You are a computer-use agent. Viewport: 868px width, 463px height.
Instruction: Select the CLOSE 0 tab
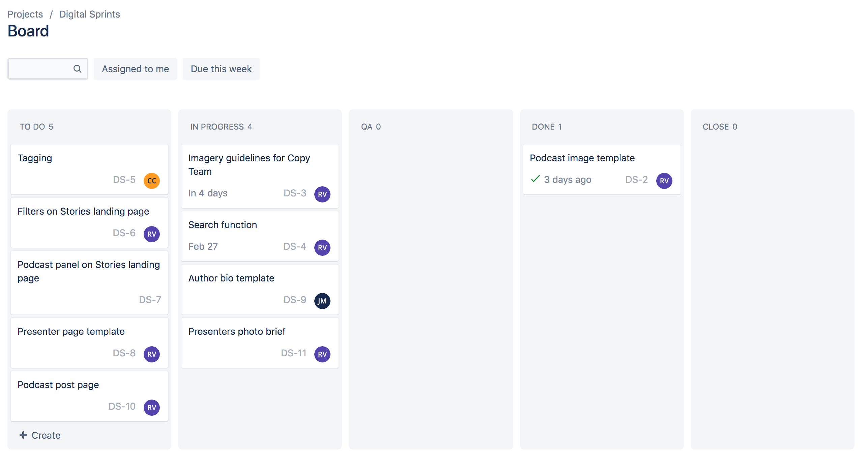point(719,126)
